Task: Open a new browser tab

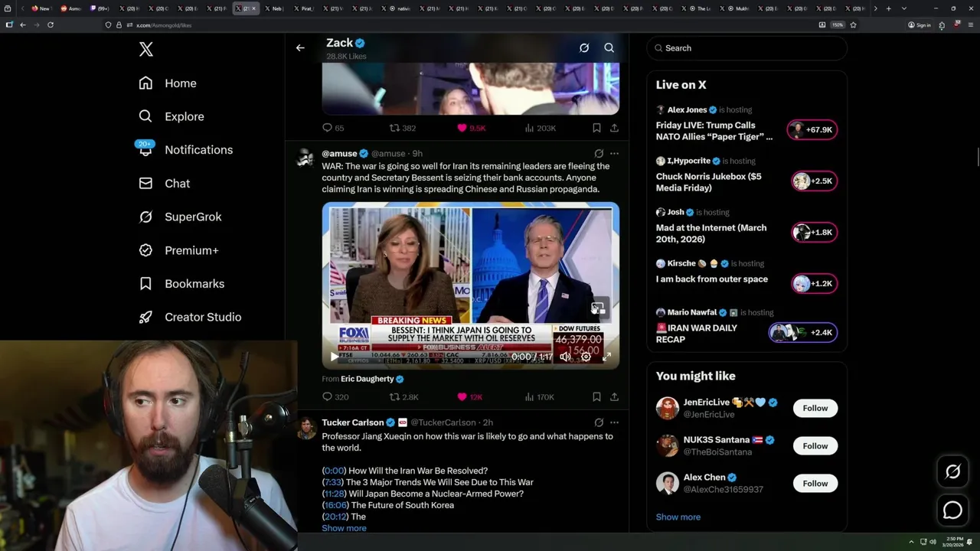Action: [x=888, y=8]
